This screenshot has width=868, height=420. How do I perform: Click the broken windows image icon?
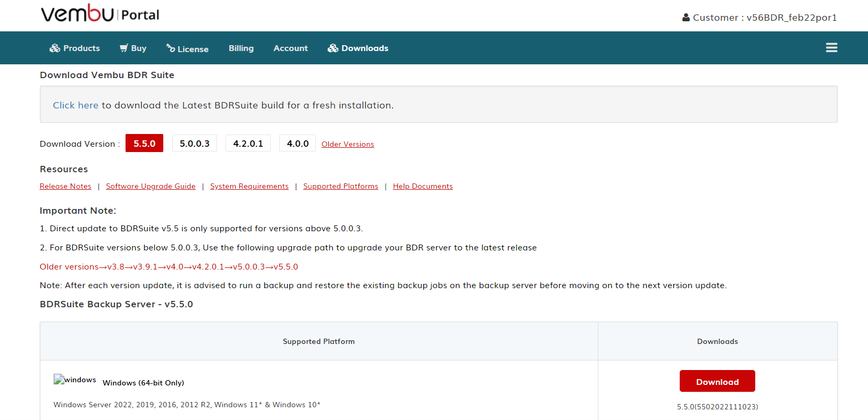[75, 380]
